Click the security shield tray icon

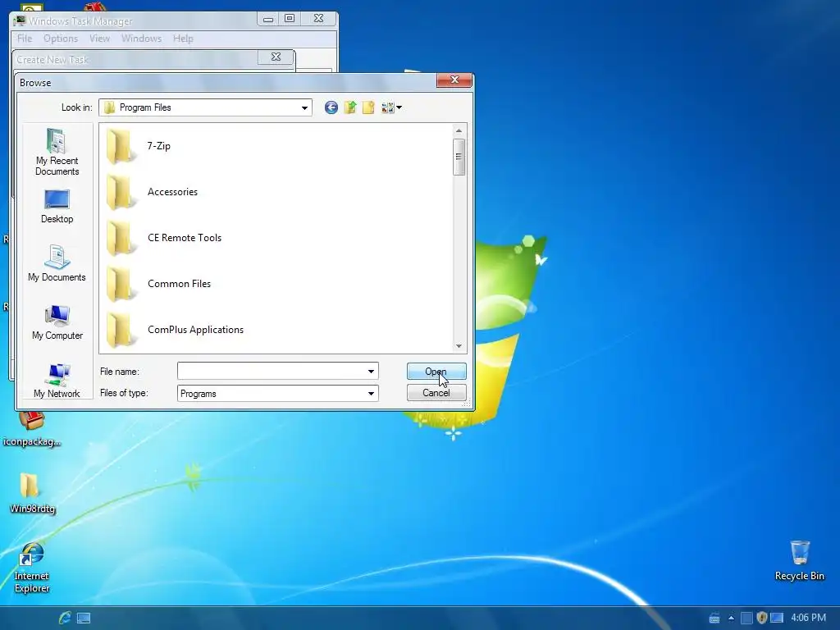coord(761,619)
